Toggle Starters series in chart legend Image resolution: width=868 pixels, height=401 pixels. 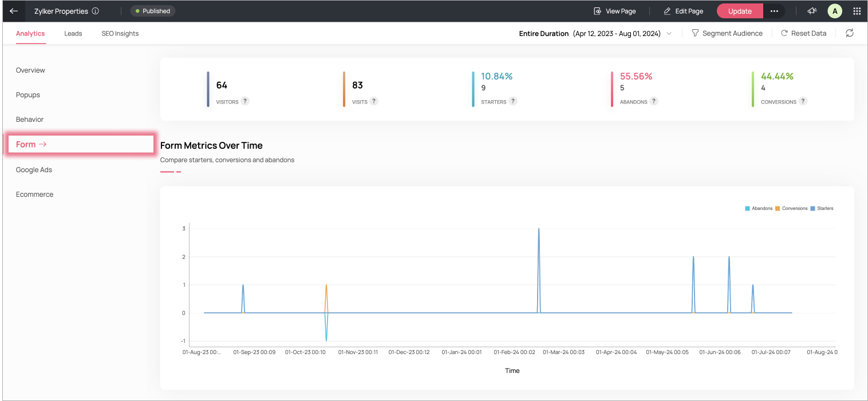click(x=822, y=208)
